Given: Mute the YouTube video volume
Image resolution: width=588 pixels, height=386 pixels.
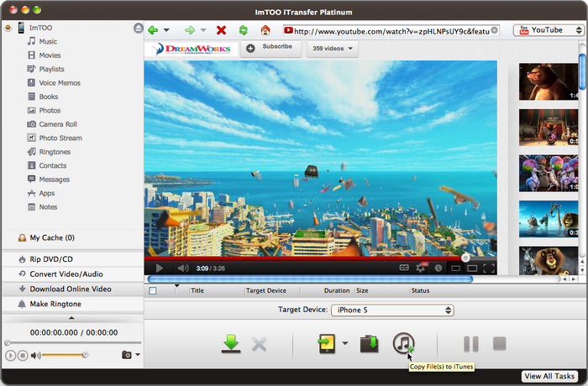Looking at the screenshot, I should pos(183,269).
